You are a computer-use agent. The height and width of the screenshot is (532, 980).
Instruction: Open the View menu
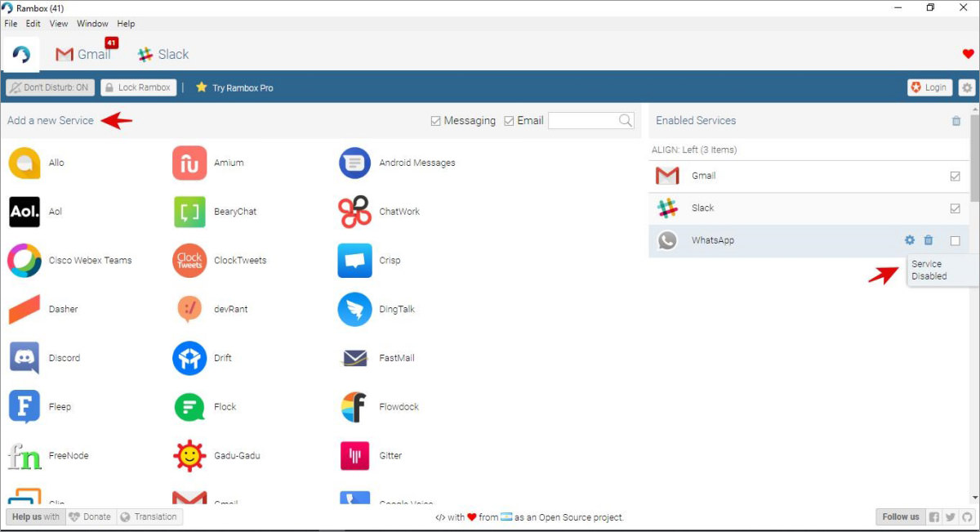[59, 24]
